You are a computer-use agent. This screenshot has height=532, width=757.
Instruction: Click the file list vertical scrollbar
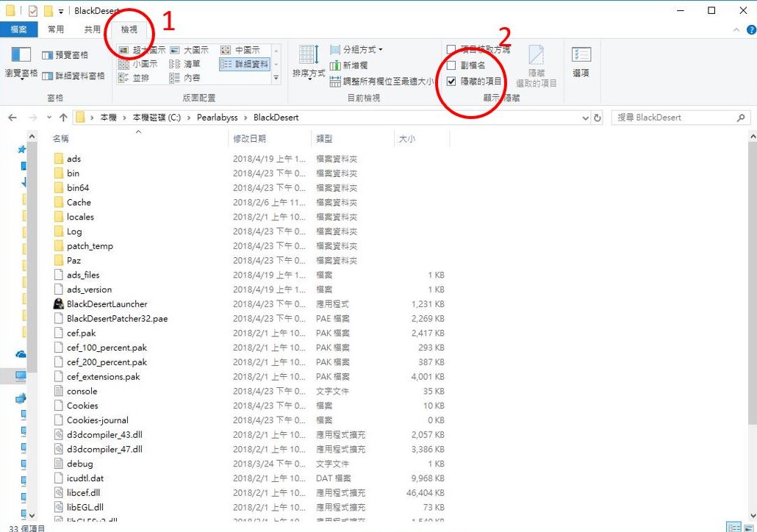click(x=752, y=284)
